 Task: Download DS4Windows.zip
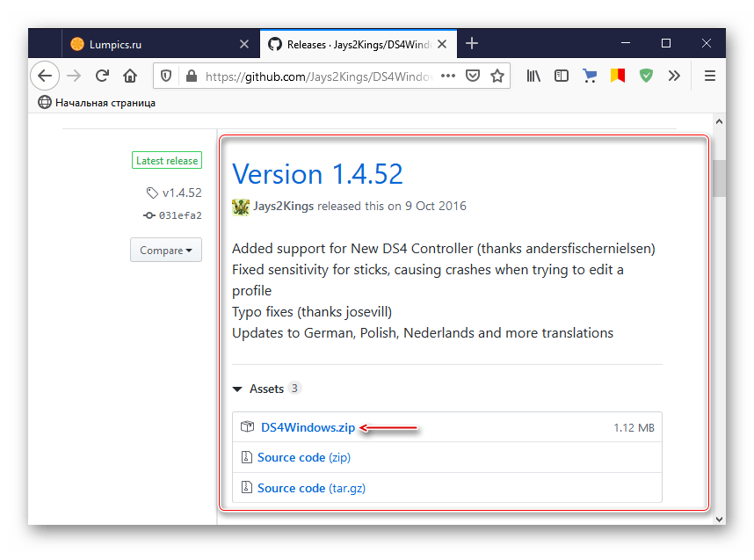click(308, 428)
